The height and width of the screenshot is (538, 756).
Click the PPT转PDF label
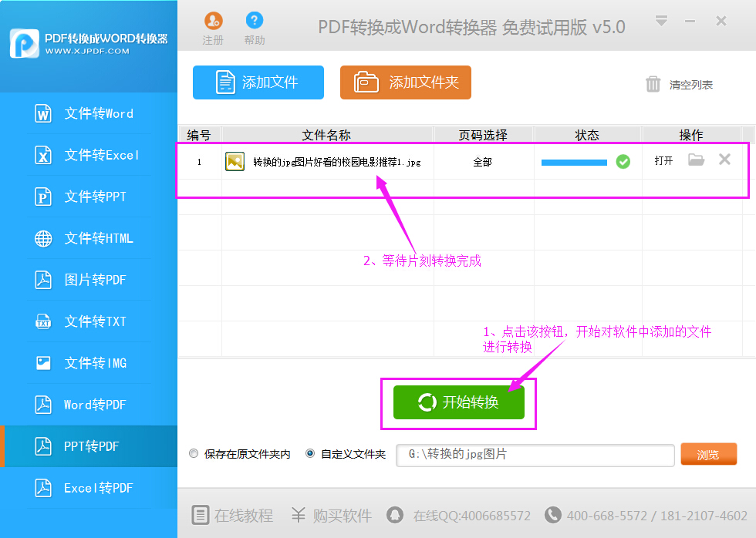[x=92, y=446]
